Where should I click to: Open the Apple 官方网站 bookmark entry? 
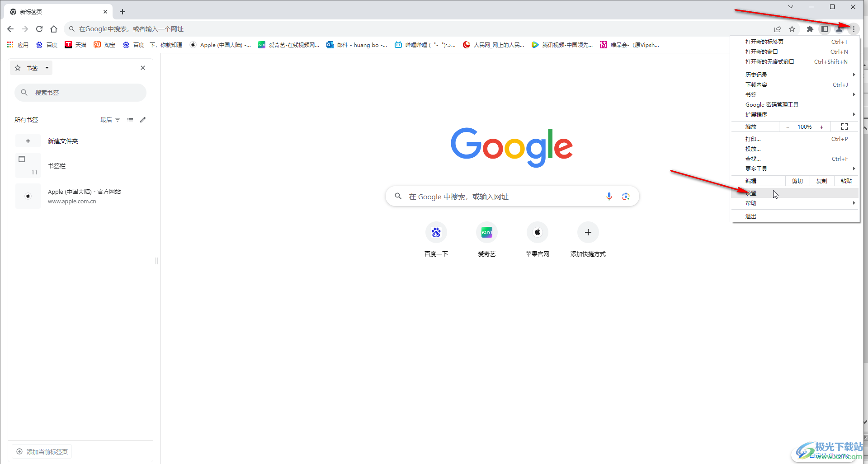80,196
